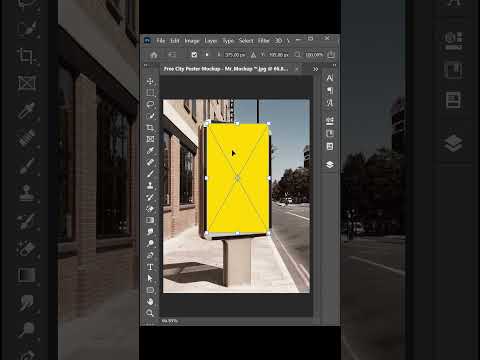Open the Character panel icon

(x=330, y=78)
